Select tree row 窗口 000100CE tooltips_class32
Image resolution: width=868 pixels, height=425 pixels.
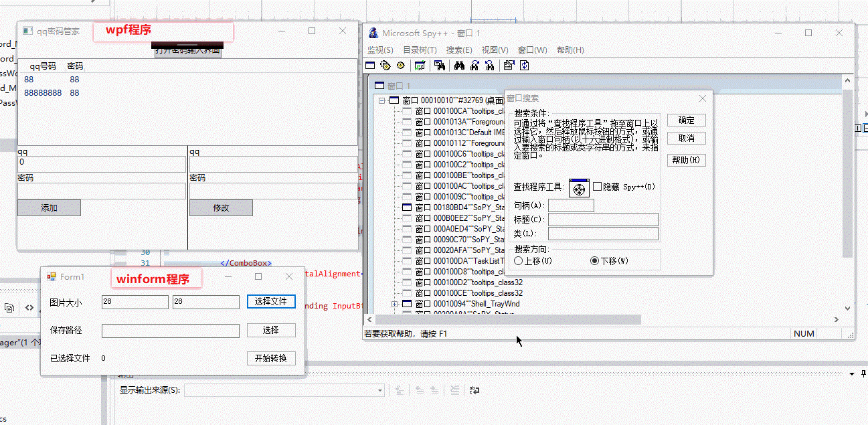(x=469, y=293)
